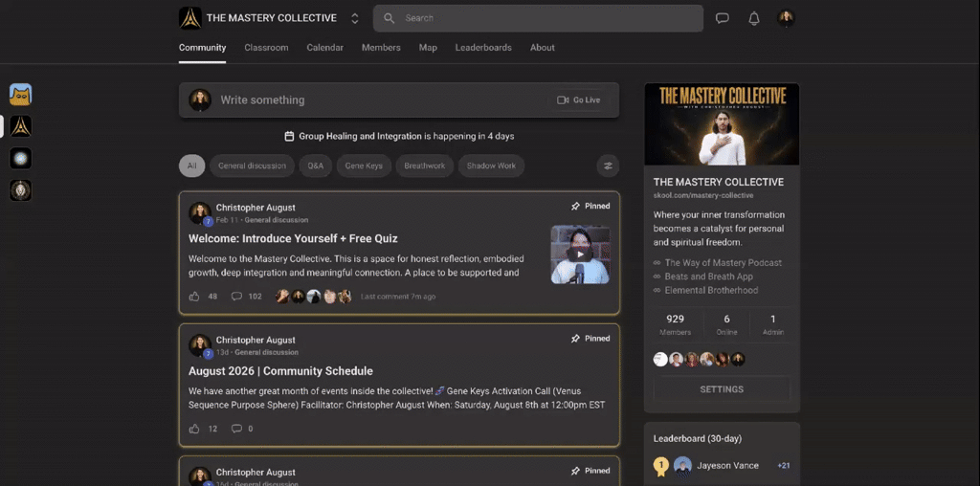Open the Beats and Breath App link
980x486 pixels.
709,276
